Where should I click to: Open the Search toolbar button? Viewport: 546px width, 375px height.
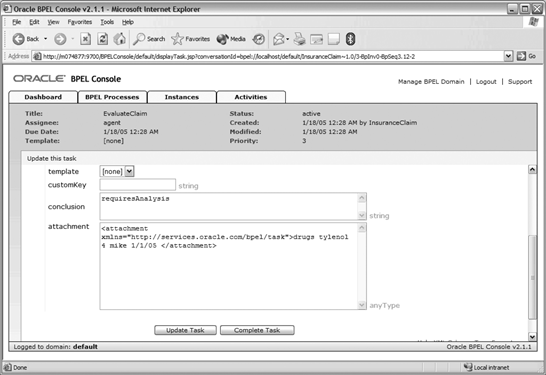click(x=149, y=39)
